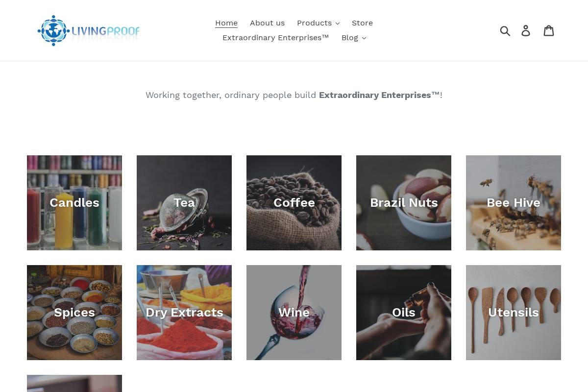Open the About us page
The height and width of the screenshot is (392, 588).
coord(267,23)
